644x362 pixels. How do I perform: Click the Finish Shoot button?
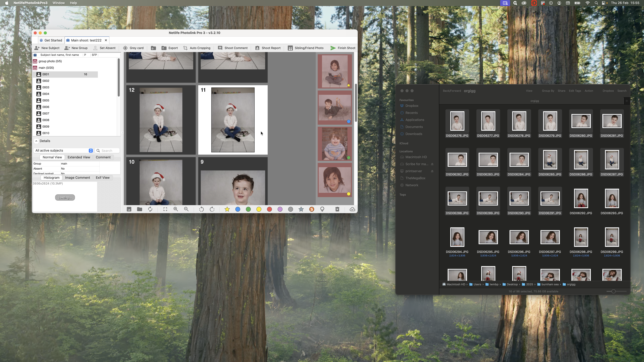[x=343, y=48]
